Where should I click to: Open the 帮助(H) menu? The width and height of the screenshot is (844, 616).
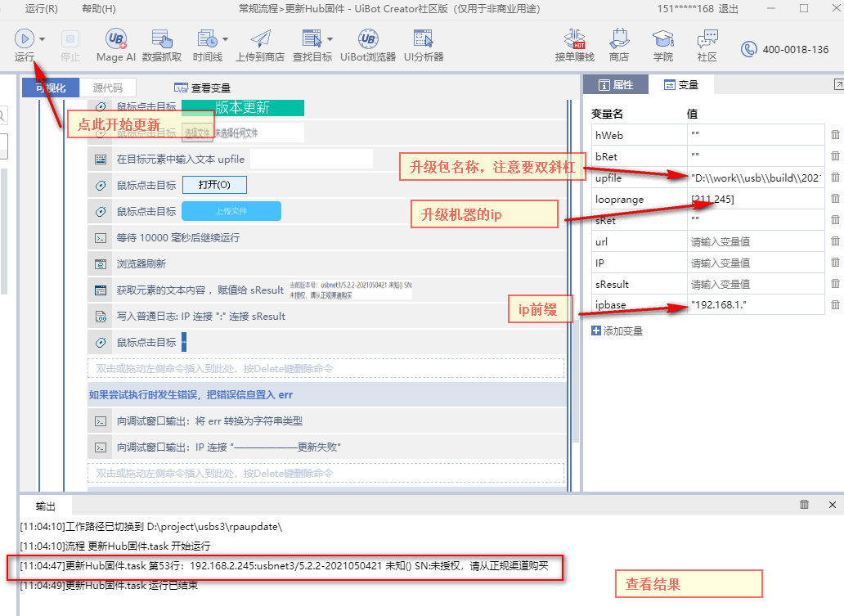click(98, 9)
